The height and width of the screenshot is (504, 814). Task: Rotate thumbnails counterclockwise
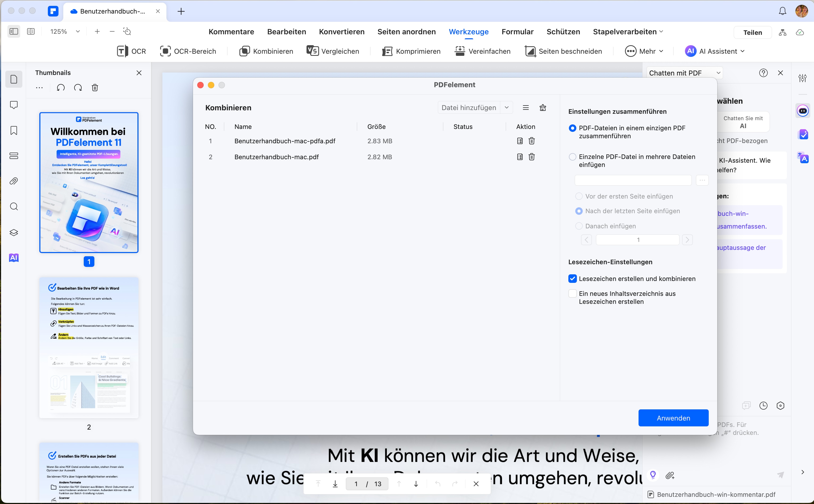tap(61, 88)
